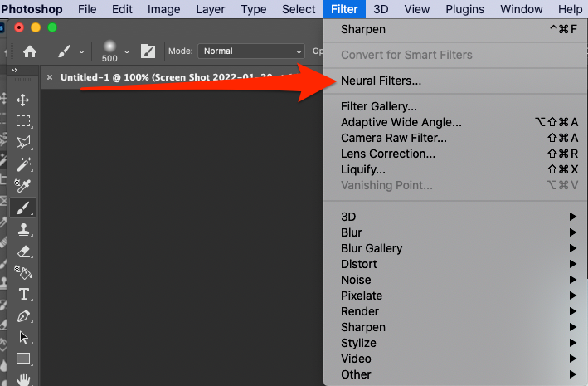Select the Magic Wand tool
The image size is (588, 386).
tap(23, 164)
